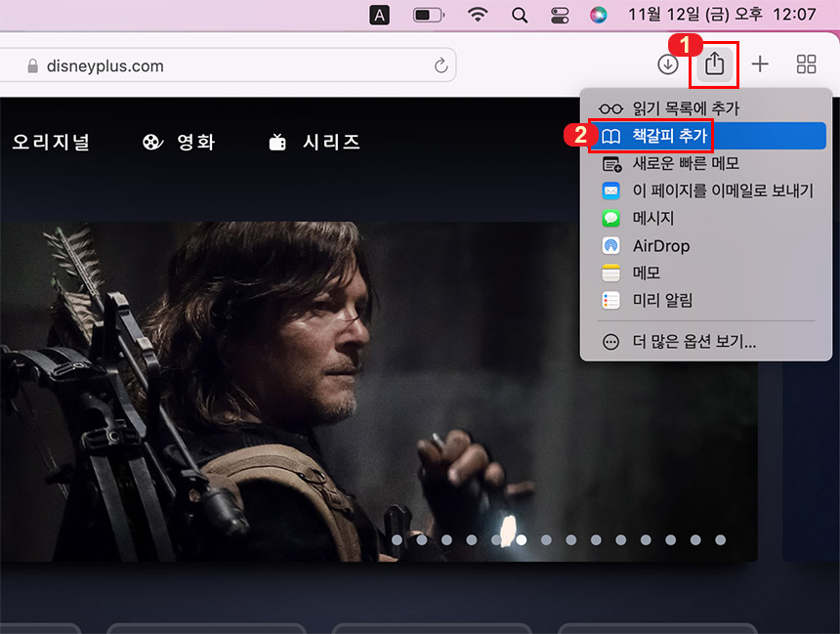Click the yellow Notes app icon
This screenshot has height=634, width=840.
tap(610, 273)
